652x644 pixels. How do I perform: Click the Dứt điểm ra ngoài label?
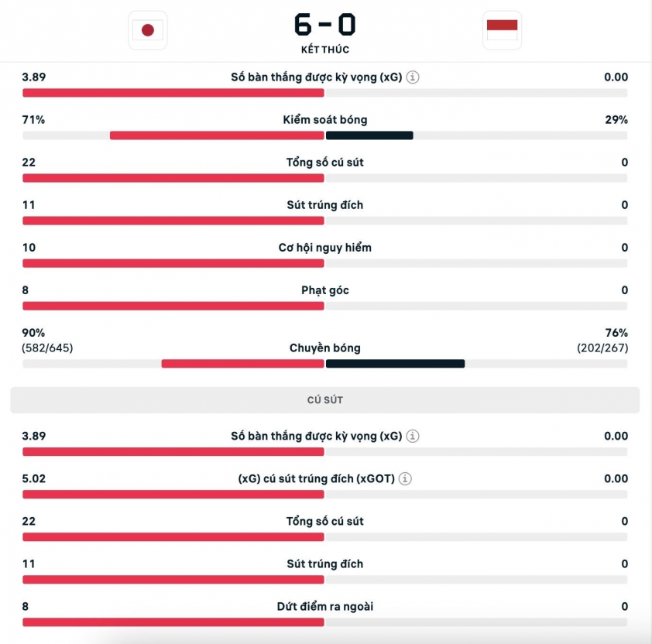pyautogui.click(x=324, y=606)
